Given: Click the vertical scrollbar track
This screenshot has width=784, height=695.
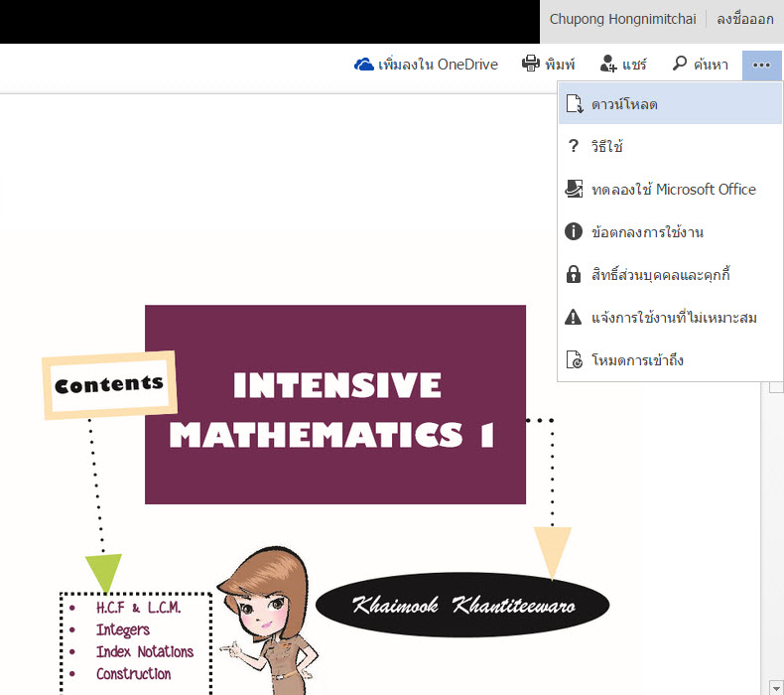Looking at the screenshot, I should pos(776,535).
